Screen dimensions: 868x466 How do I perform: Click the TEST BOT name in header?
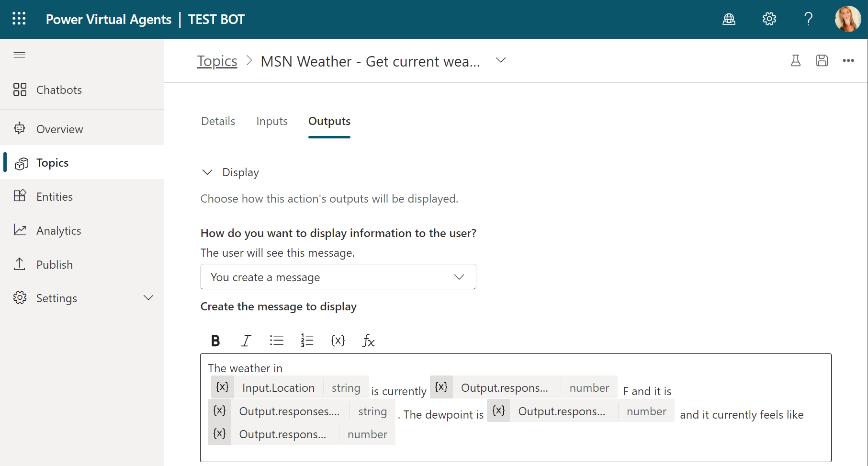[x=216, y=19]
